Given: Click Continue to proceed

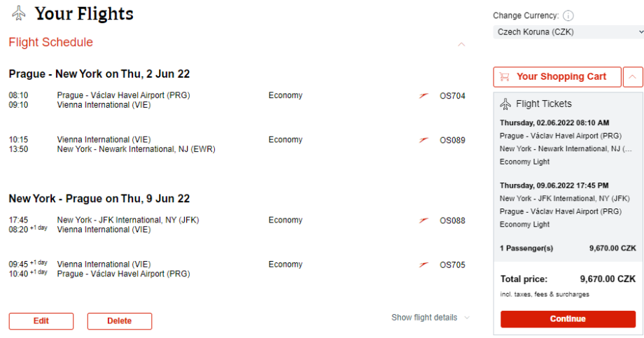Looking at the screenshot, I should [568, 319].
